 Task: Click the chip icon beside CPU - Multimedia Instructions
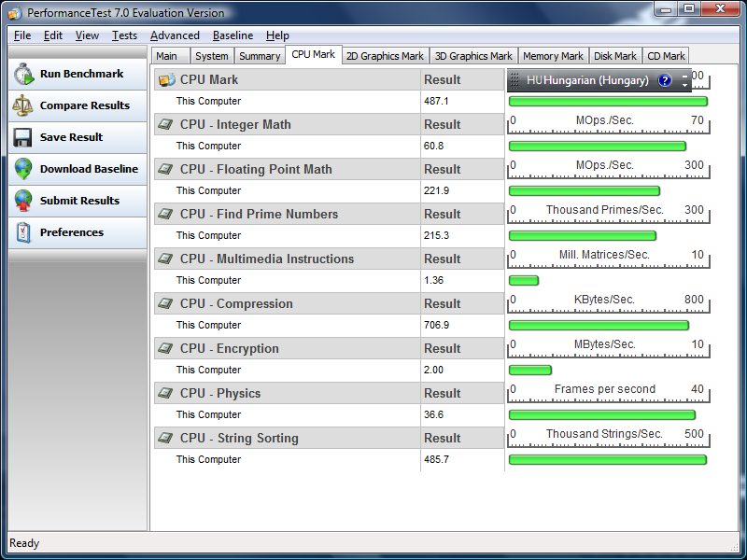pos(165,259)
